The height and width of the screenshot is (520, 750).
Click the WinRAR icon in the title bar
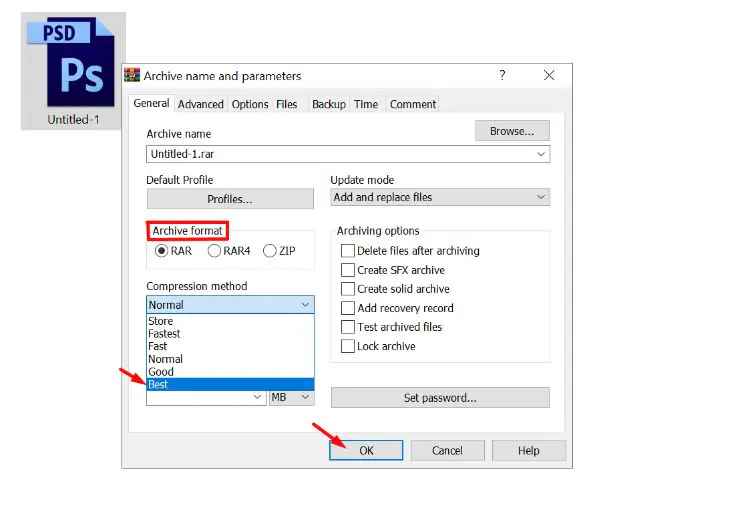coord(132,75)
